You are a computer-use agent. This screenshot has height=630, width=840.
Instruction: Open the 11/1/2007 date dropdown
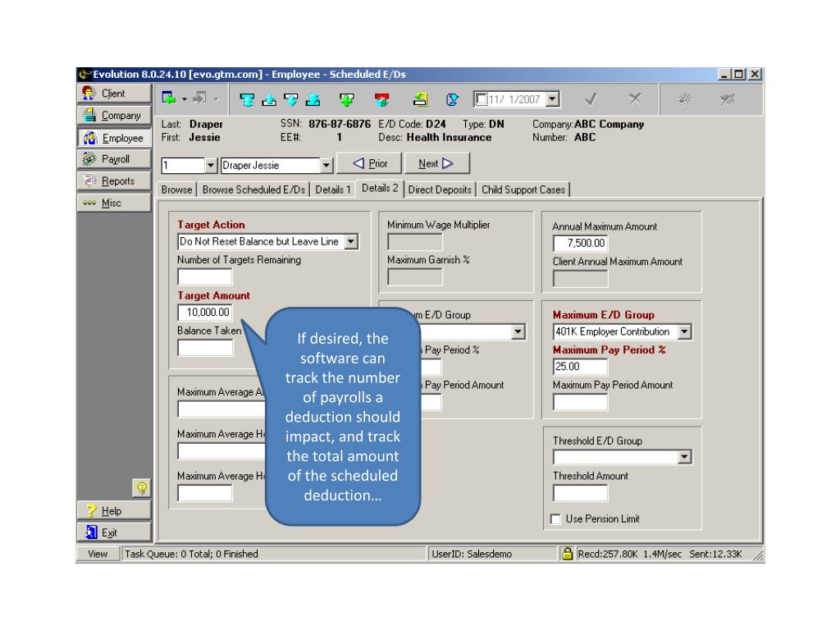(553, 99)
